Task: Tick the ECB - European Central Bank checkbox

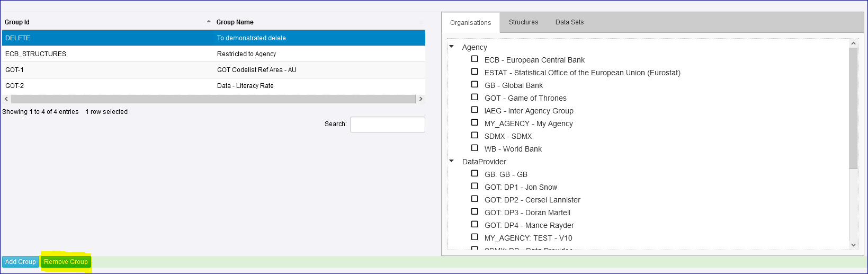Action: [475, 59]
